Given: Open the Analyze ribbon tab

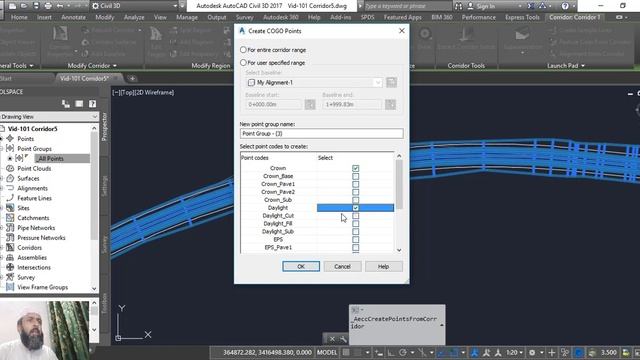Looking at the screenshot, I should 134,17.
